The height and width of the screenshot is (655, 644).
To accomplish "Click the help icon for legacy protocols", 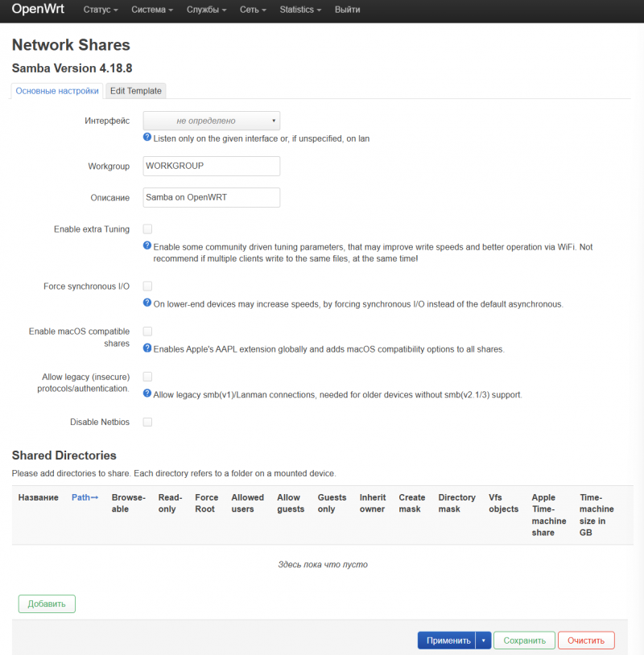I will click(x=147, y=393).
